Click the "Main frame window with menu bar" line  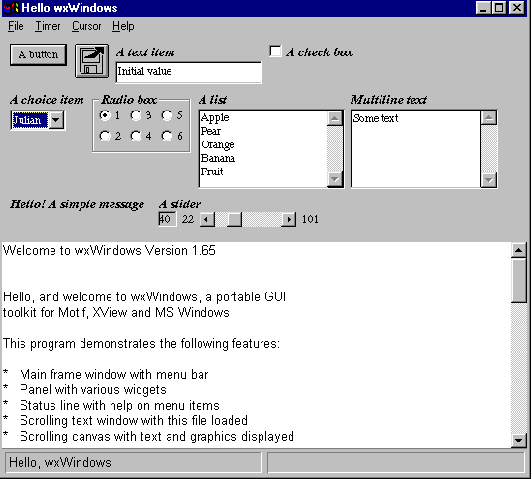click(x=114, y=375)
